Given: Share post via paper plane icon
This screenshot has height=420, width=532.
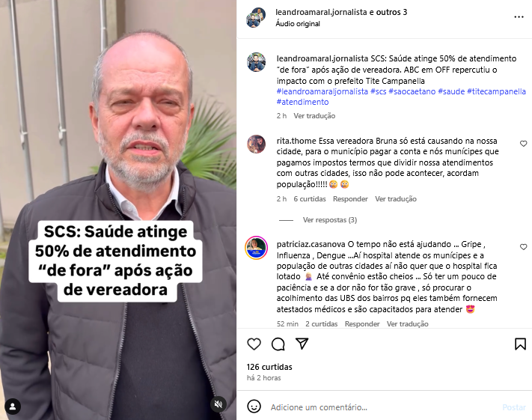Looking at the screenshot, I should (x=302, y=344).
